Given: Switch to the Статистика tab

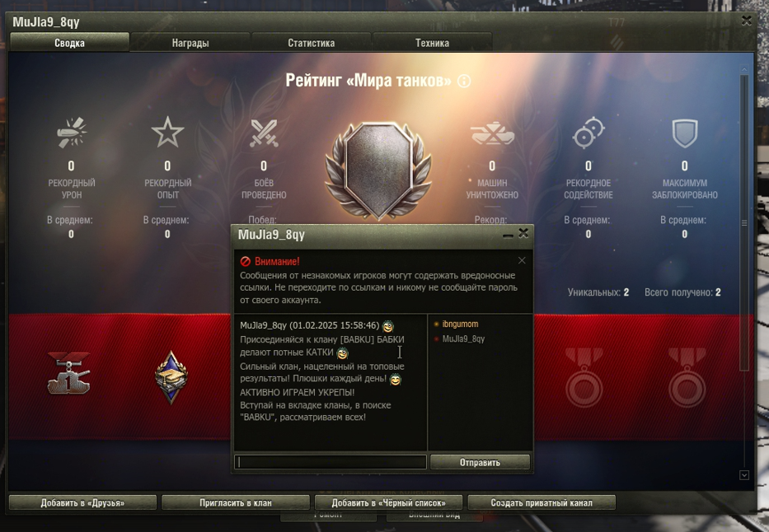Looking at the screenshot, I should pyautogui.click(x=312, y=43).
